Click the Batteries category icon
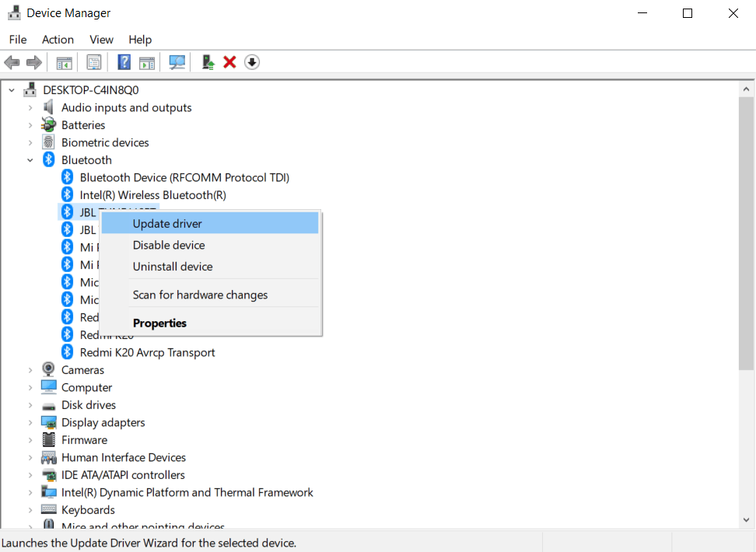The image size is (756, 552). click(x=48, y=125)
